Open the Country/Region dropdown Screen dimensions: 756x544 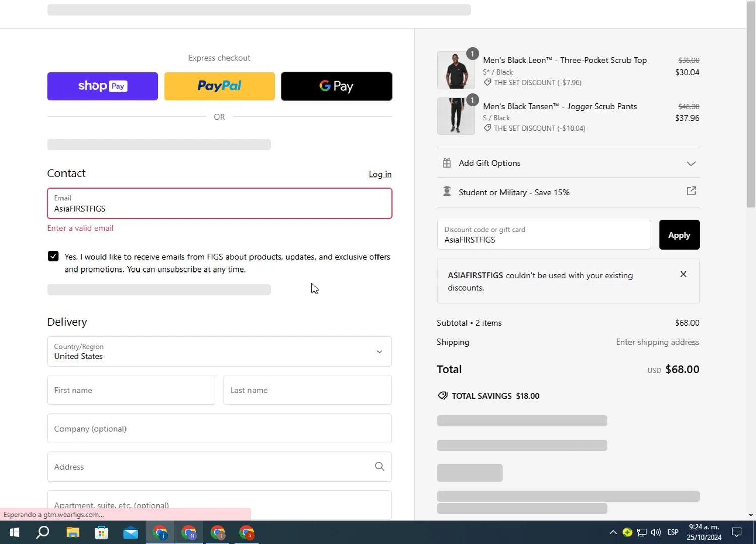tap(219, 352)
